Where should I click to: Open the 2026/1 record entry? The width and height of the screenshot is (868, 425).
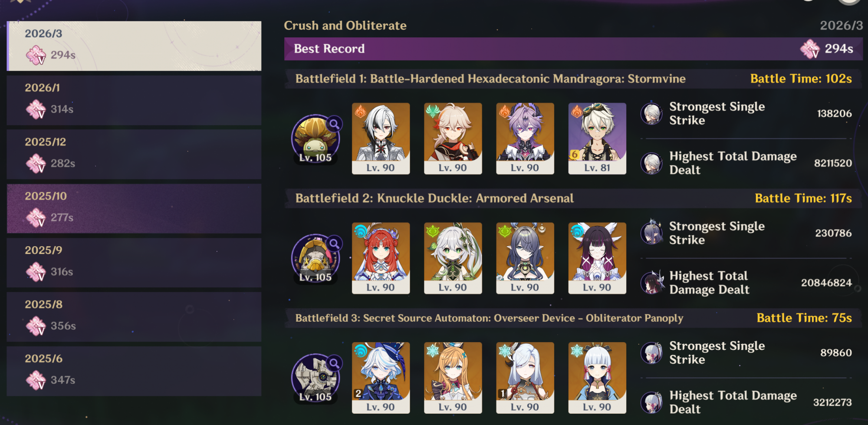pyautogui.click(x=134, y=100)
